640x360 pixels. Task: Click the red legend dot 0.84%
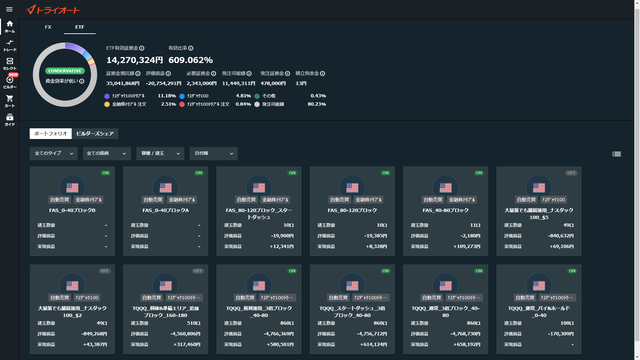pyautogui.click(x=182, y=104)
